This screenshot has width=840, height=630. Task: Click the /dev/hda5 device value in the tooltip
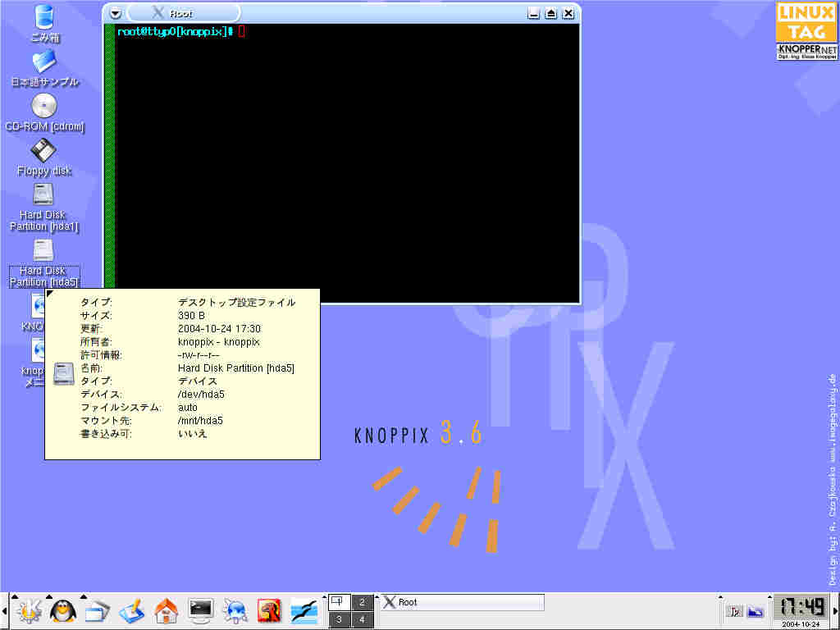[201, 395]
